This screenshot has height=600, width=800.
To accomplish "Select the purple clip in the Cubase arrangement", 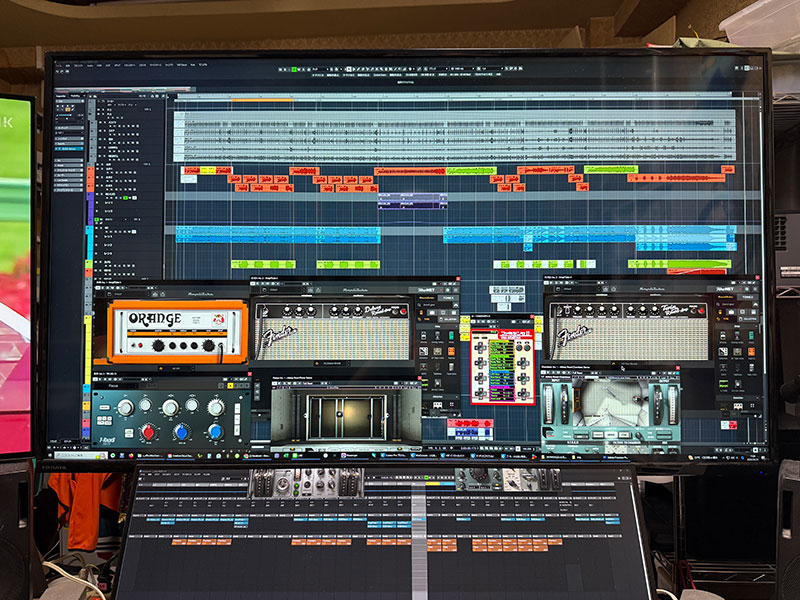I will pos(412,201).
